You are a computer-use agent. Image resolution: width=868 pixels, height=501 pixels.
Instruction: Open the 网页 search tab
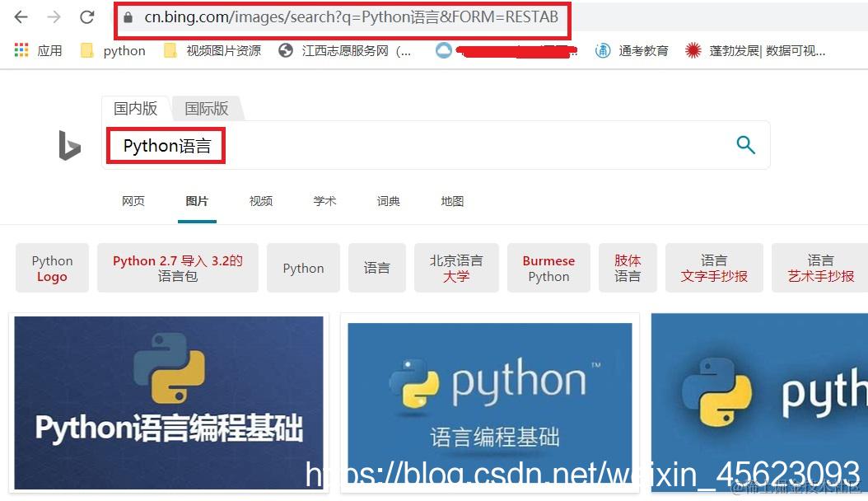click(133, 200)
